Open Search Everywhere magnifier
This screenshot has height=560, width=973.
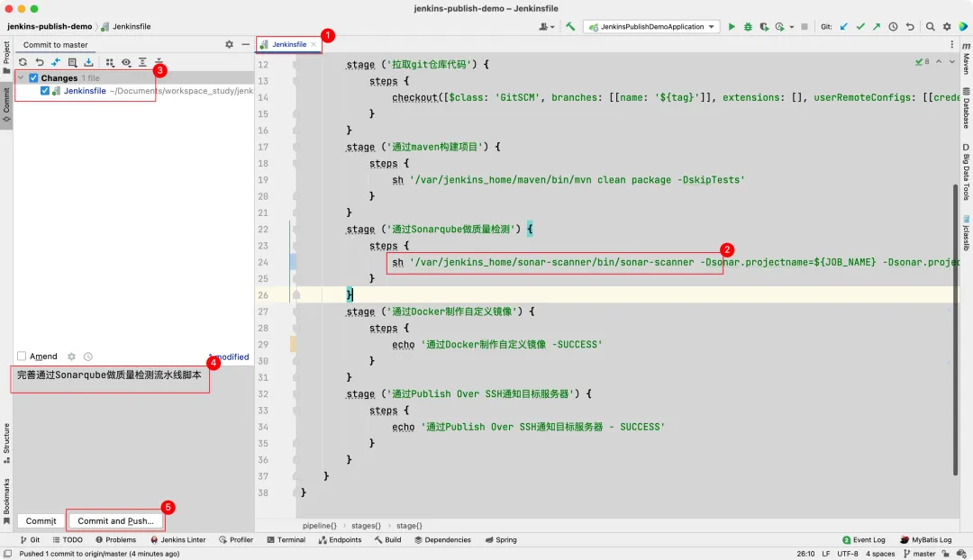tap(930, 27)
